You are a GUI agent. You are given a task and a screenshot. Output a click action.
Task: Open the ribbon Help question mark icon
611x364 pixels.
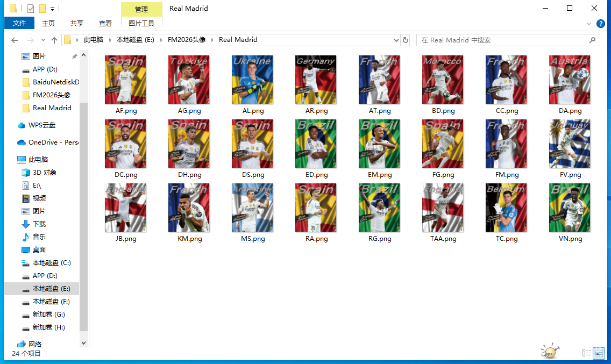pyautogui.click(x=601, y=24)
